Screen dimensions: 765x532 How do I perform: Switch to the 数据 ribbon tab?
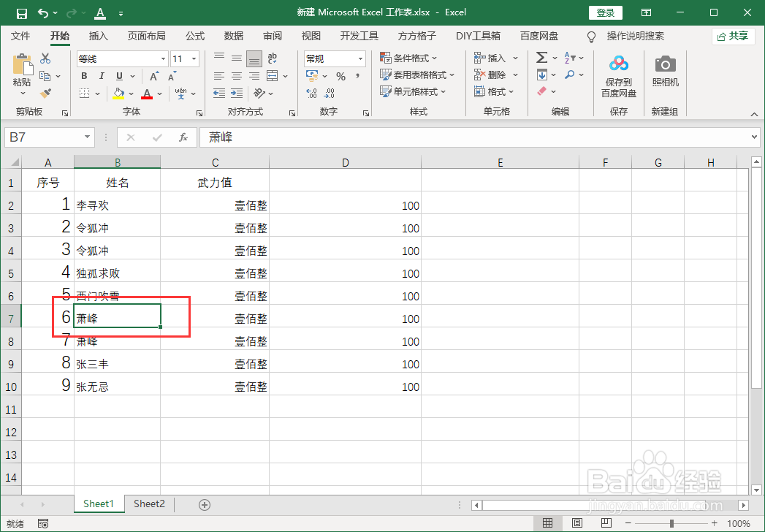[x=234, y=36]
